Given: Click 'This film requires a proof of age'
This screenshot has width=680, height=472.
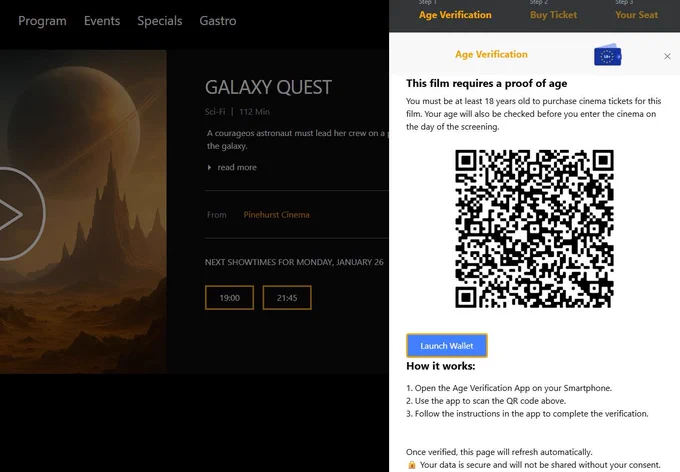Looking at the screenshot, I should click(x=487, y=83).
